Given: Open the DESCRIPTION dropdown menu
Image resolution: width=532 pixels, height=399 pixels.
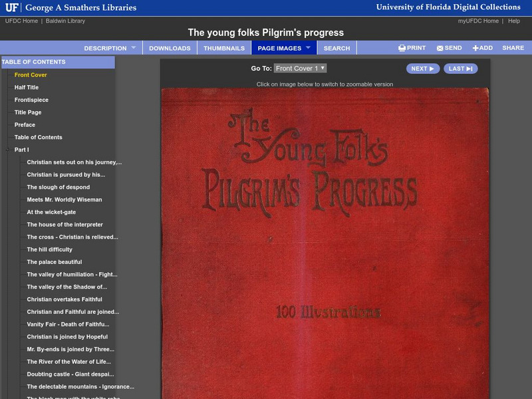Looking at the screenshot, I should [x=106, y=48].
